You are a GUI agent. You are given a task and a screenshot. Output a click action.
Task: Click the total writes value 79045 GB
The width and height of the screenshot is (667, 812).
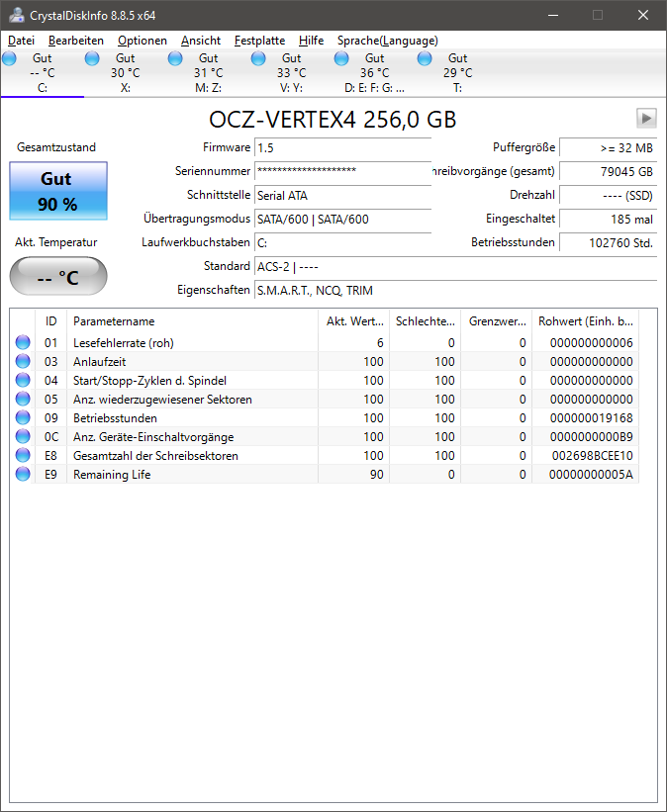click(609, 171)
